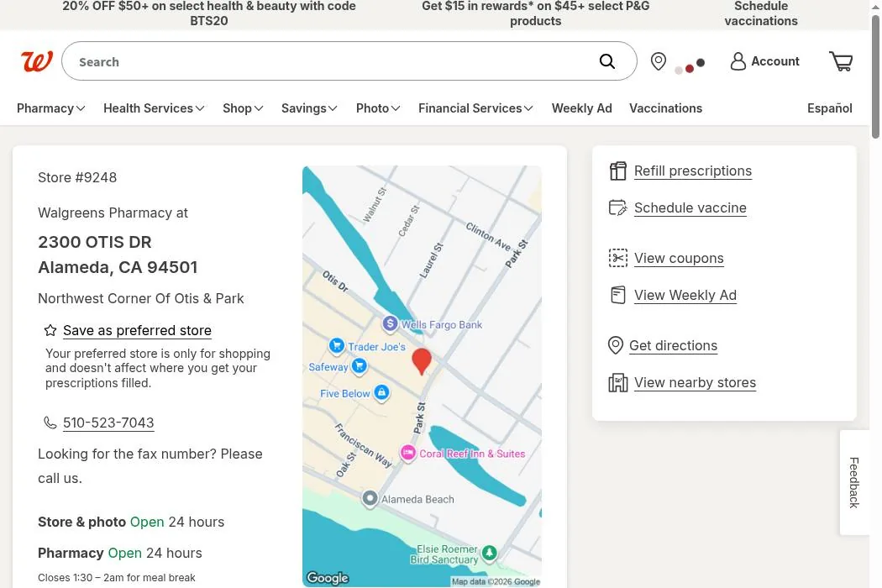Screen dimensions: 882x588
Task: Click the Trader Joe's map marker
Action: tap(336, 345)
